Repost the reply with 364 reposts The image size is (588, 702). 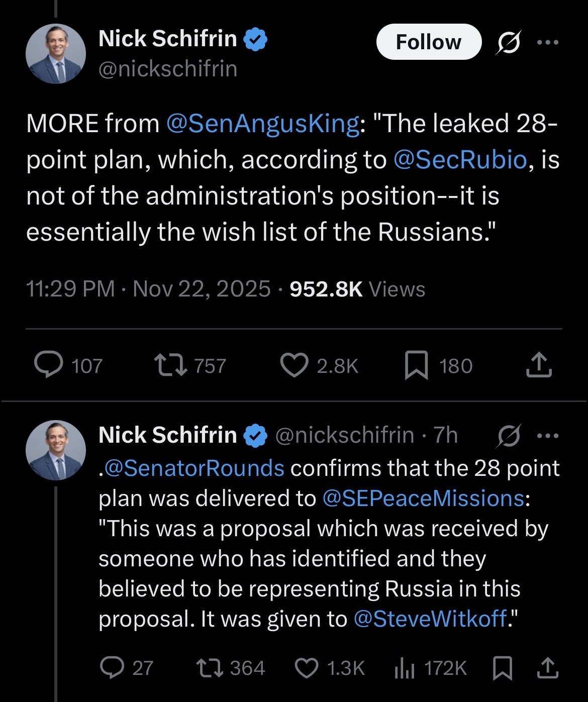click(210, 668)
